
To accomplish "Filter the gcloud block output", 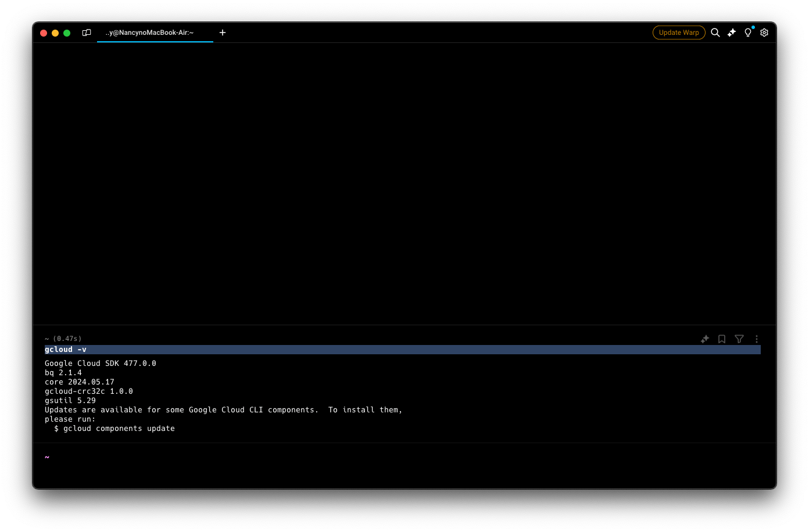I will coord(739,339).
